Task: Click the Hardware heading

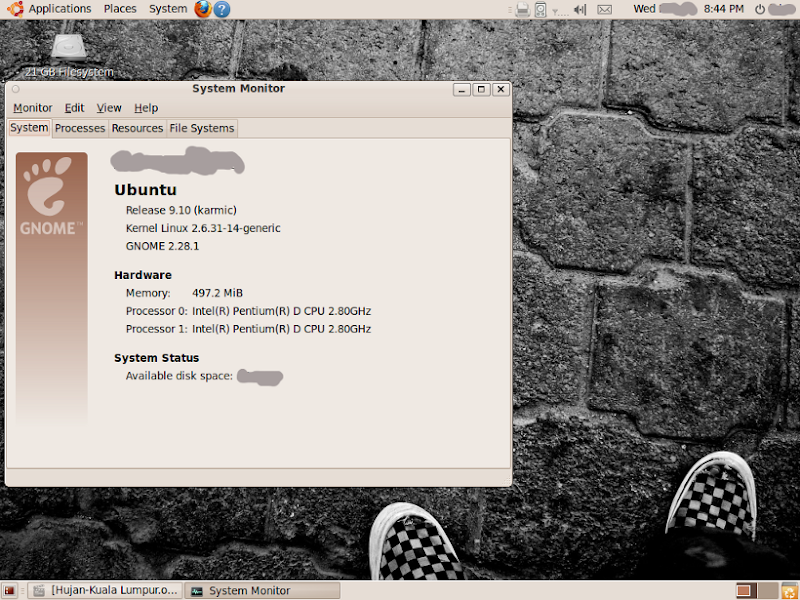Action: 143,275
